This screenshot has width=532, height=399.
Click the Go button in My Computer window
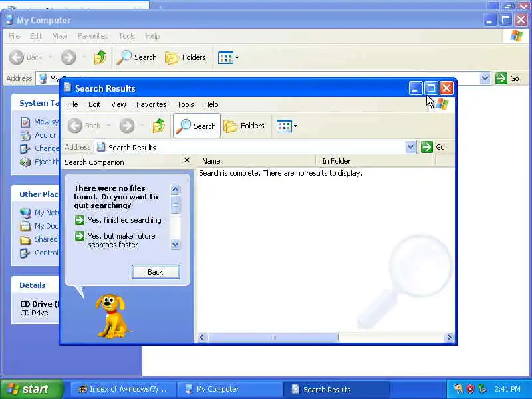[x=507, y=78]
